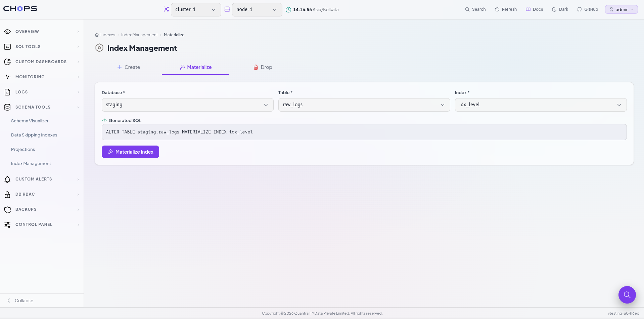
Task: Open the Index dropdown showing idx_level
Action: 541,105
